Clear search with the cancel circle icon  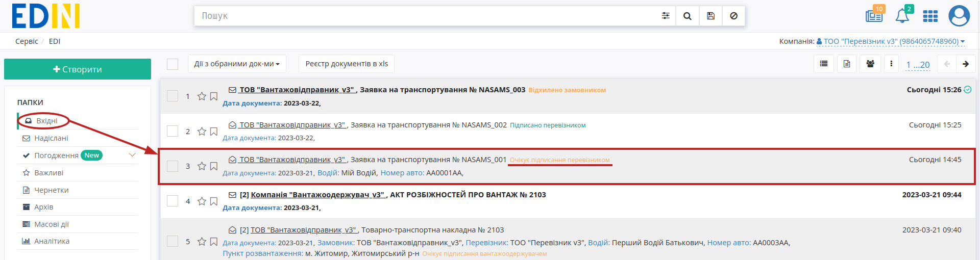pos(733,16)
